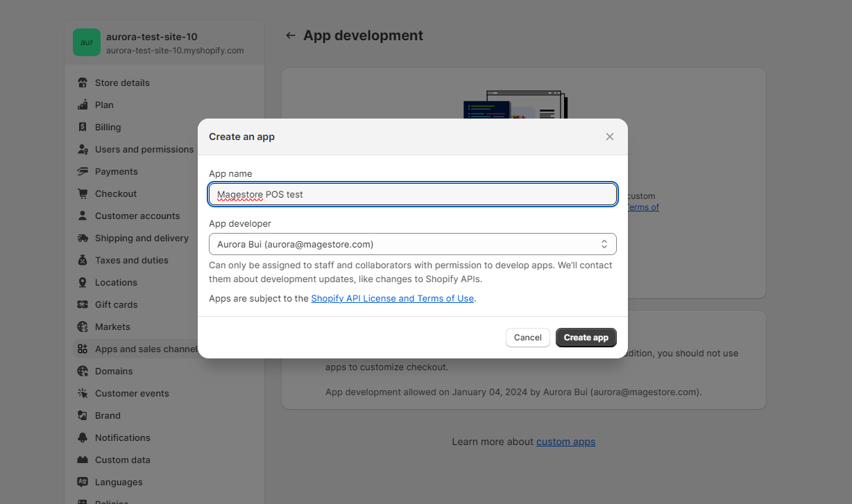The width and height of the screenshot is (852, 504).
Task: Open Shipping and delivery settings icon
Action: coord(82,238)
